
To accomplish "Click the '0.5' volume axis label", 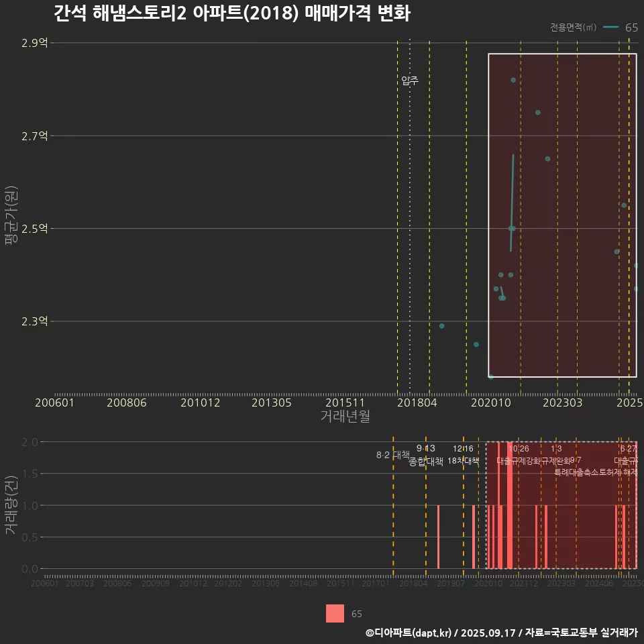I will click(x=30, y=537).
